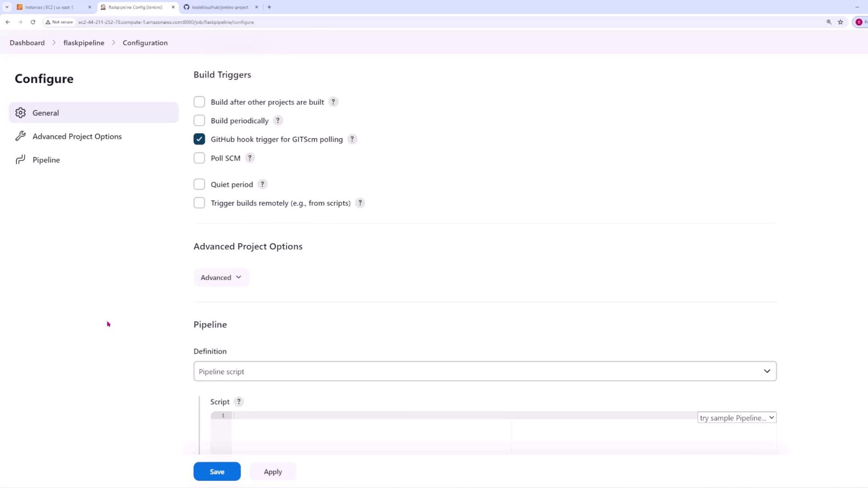
Task: Switch to kodekloudhub jenkins-project browser tab
Action: (x=220, y=7)
